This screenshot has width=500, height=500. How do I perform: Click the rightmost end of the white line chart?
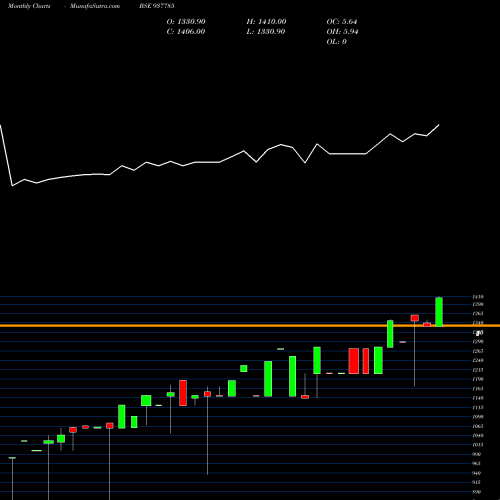point(439,125)
